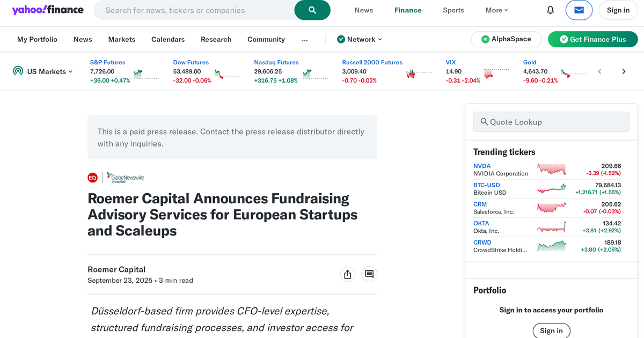This screenshot has height=338, width=644.
Task: Expand the More dropdown in header
Action: click(496, 10)
